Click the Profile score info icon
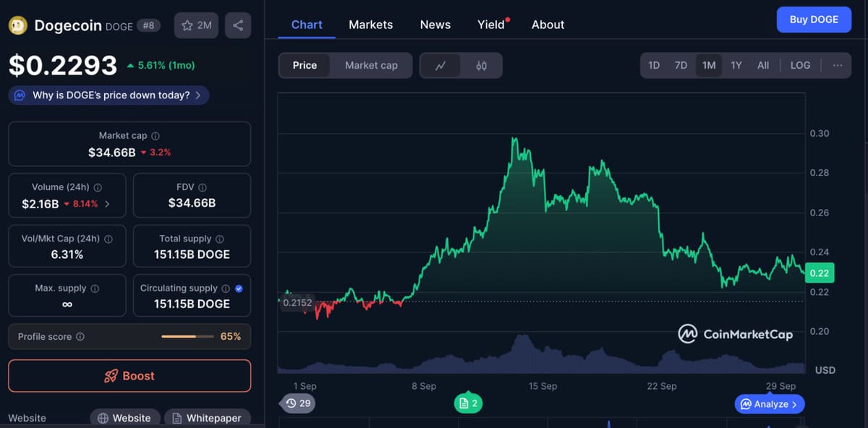Screen dimensions: 868x428 coord(80,337)
